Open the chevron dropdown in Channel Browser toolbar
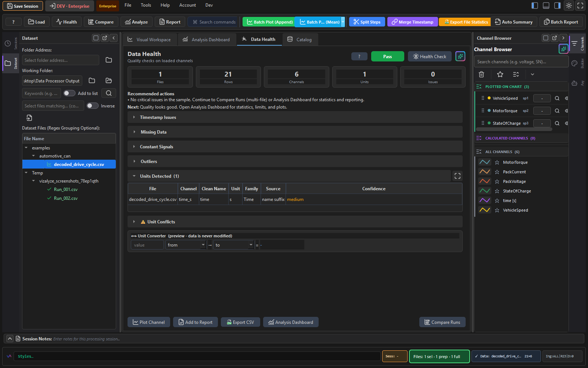The width and height of the screenshot is (588, 368). (x=532, y=74)
